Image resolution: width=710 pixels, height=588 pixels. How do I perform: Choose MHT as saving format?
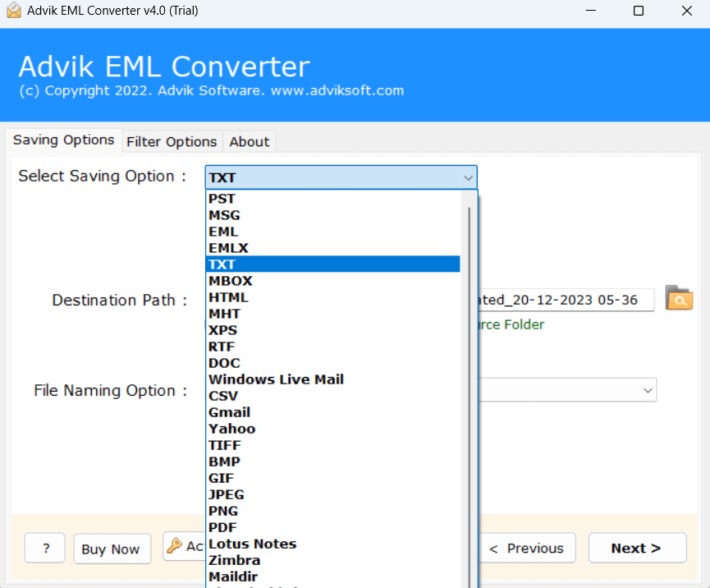coord(332,314)
